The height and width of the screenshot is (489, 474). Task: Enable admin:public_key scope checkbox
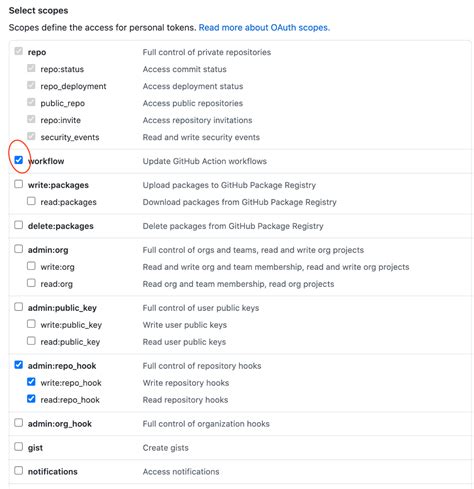19,307
